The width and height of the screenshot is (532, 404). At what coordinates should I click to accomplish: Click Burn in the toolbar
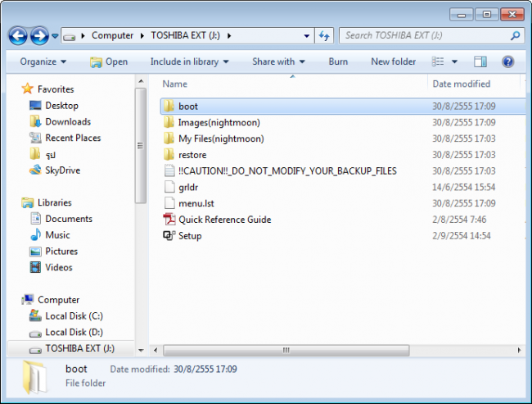338,61
